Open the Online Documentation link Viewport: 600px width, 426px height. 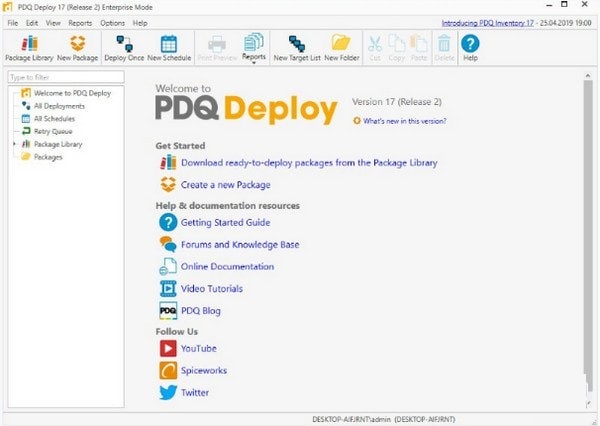point(227,266)
